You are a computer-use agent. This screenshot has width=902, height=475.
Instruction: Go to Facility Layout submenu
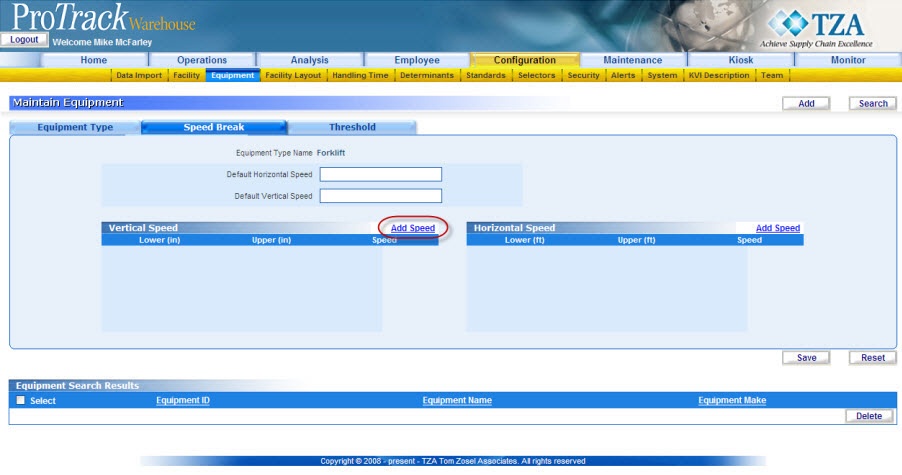(293, 75)
